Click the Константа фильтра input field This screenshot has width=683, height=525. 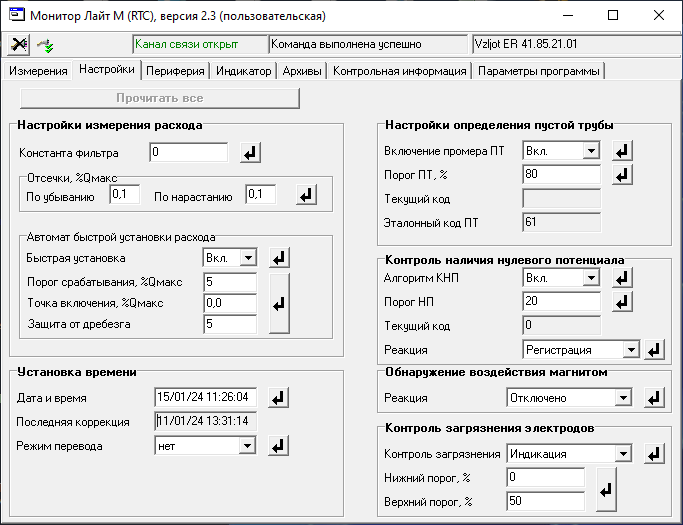tap(188, 152)
